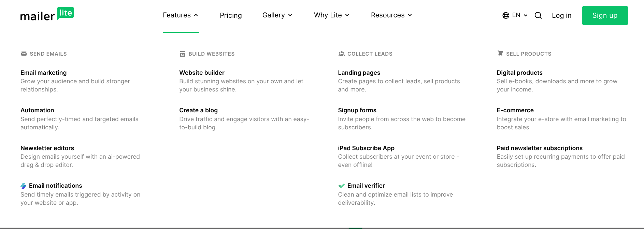Screen dimensions: 644x229
Task: Open the Automation feature page
Action: click(x=37, y=110)
